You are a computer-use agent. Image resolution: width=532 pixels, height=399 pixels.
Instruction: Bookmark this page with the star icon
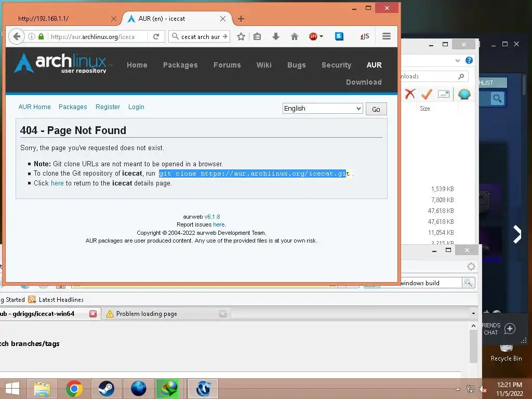pos(241,36)
